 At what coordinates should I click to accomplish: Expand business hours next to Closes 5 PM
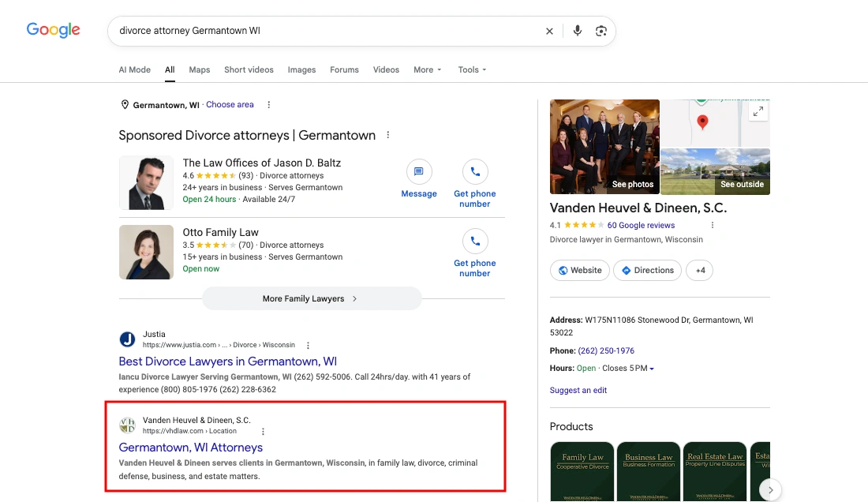[652, 369]
